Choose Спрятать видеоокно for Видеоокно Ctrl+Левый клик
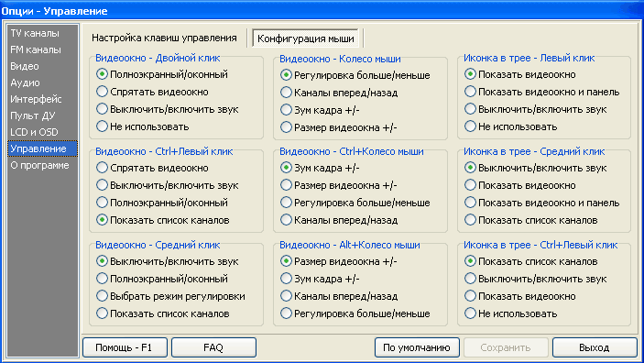644x363 pixels. (x=152, y=168)
